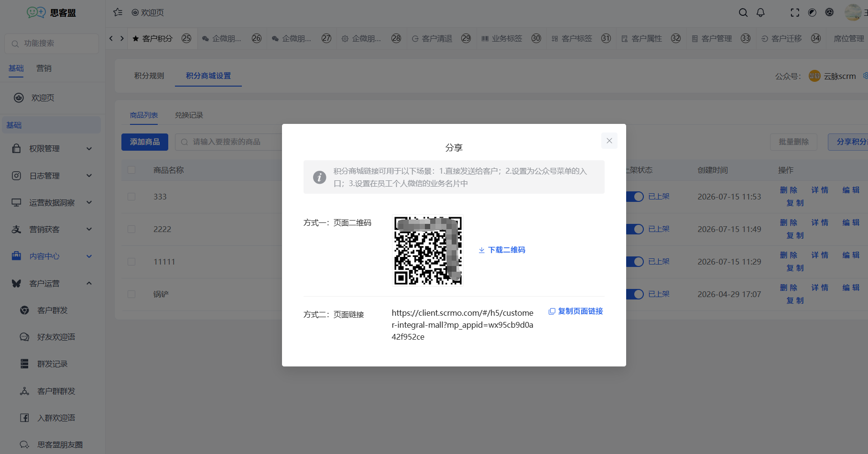Click 详情 for the 11:49 row
The image size is (868, 454).
point(820,222)
